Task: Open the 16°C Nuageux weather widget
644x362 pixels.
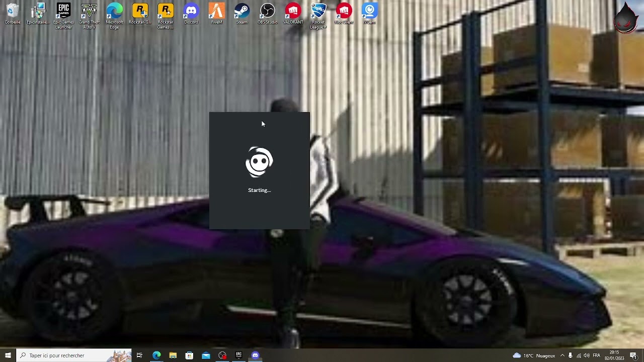Action: pos(534,355)
